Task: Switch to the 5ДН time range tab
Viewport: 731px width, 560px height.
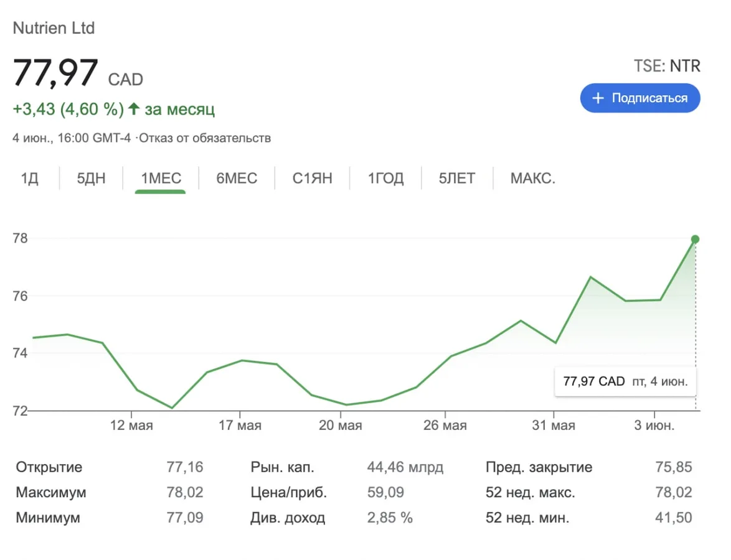Action: 92,179
